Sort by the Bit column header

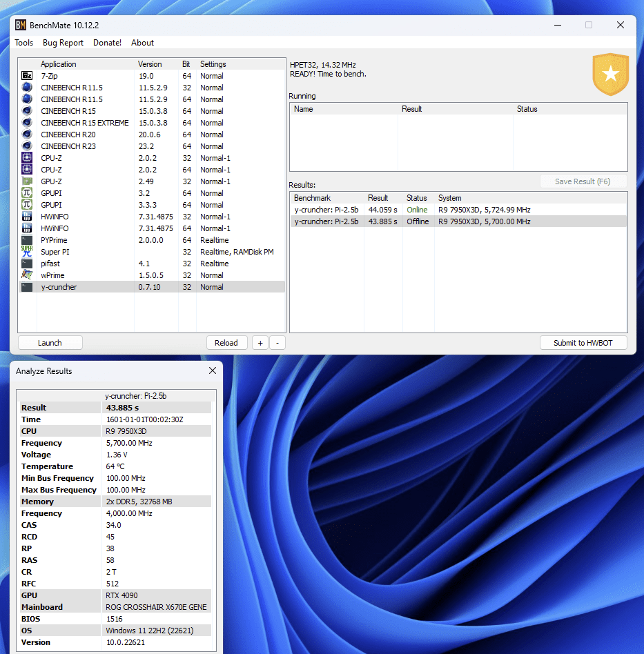(x=186, y=64)
